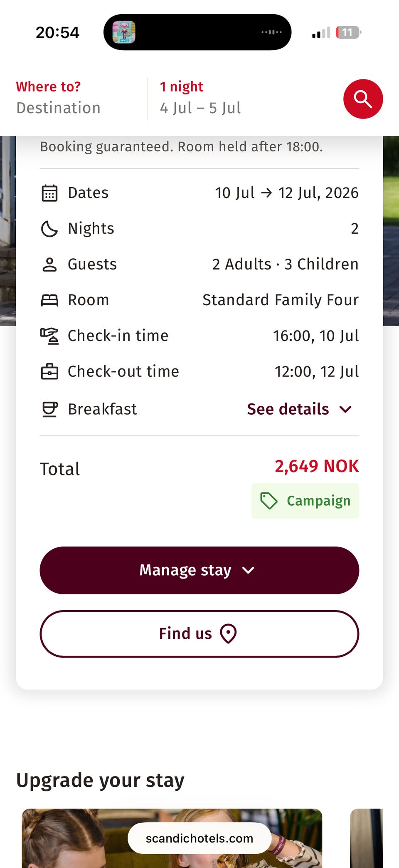Tap the coffee cup Breakfast icon
The height and width of the screenshot is (868, 399).
click(49, 409)
